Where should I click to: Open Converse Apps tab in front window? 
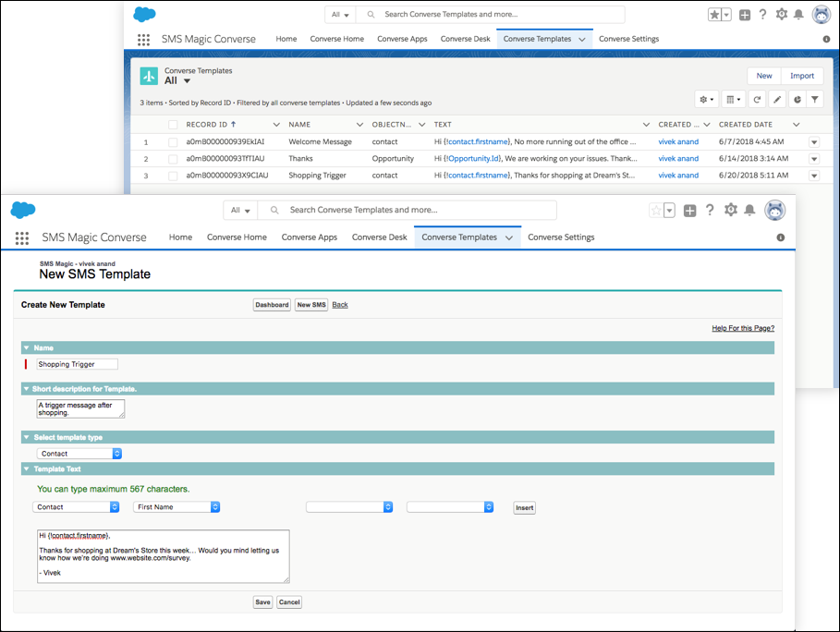click(x=309, y=237)
